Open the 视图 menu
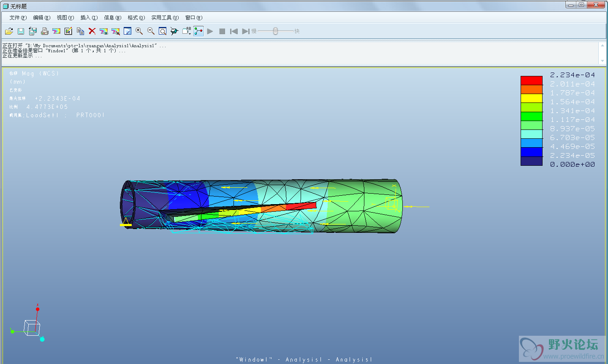 click(x=65, y=18)
